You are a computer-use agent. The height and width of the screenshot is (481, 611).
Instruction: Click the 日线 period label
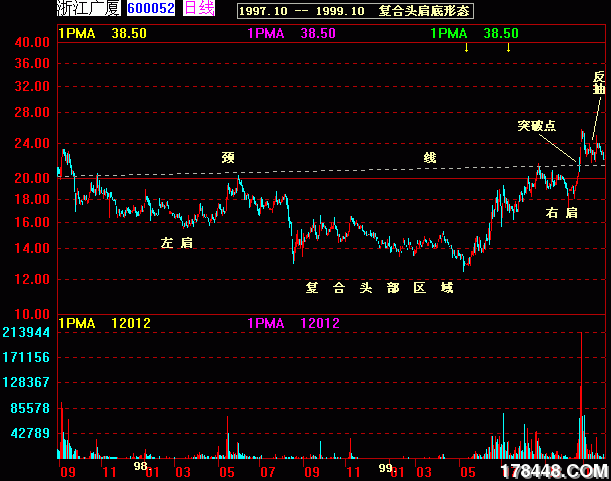pyautogui.click(x=199, y=9)
